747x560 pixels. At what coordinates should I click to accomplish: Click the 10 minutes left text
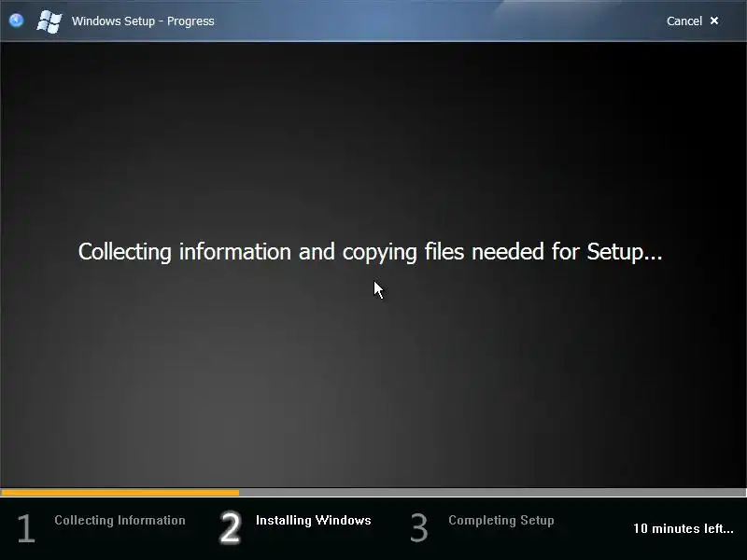[x=684, y=528]
